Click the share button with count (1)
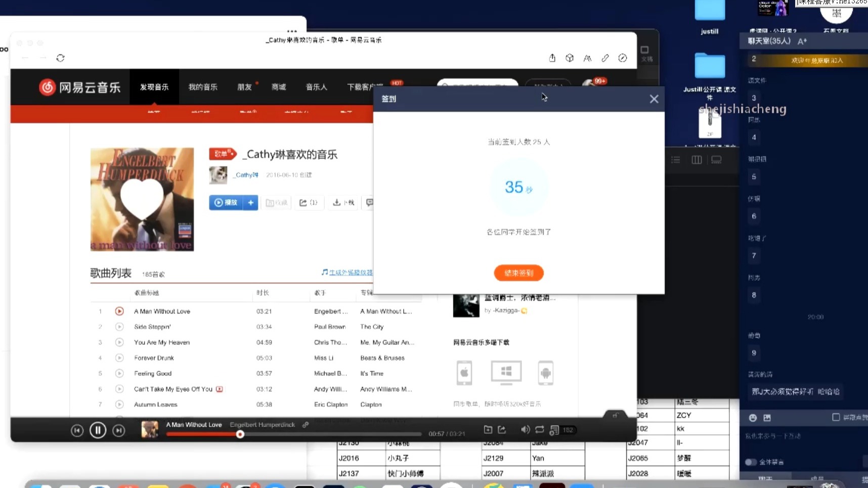This screenshot has height=488, width=868. pos(309,203)
